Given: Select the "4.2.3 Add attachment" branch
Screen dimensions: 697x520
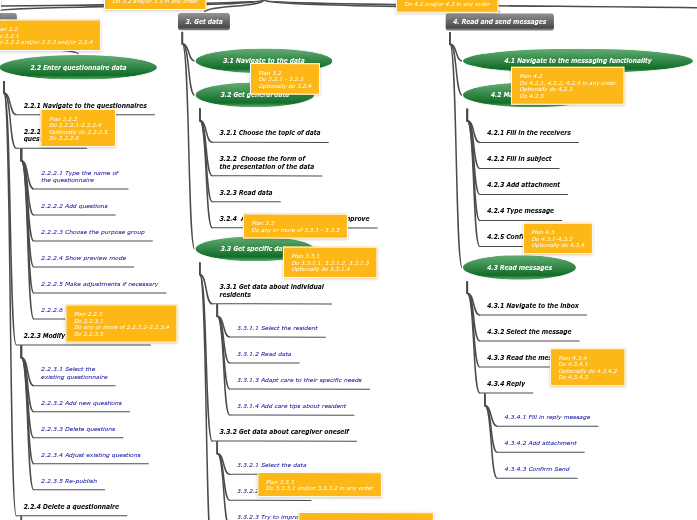Looking at the screenshot, I should click(523, 185).
